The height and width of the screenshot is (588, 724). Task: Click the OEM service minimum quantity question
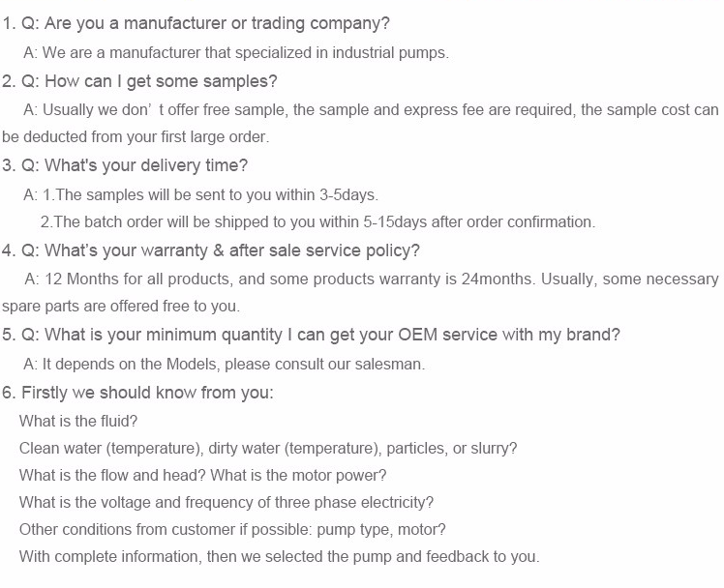[x=311, y=335]
